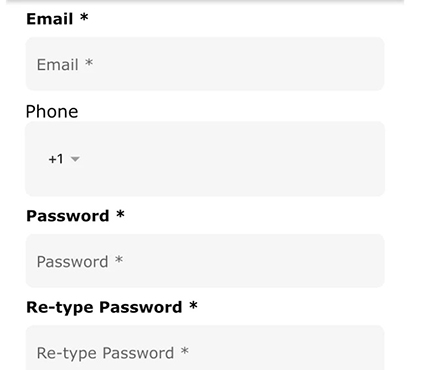Click the asterisk beside the Password label
Viewport: 441px width, 370px height.
[120, 214]
